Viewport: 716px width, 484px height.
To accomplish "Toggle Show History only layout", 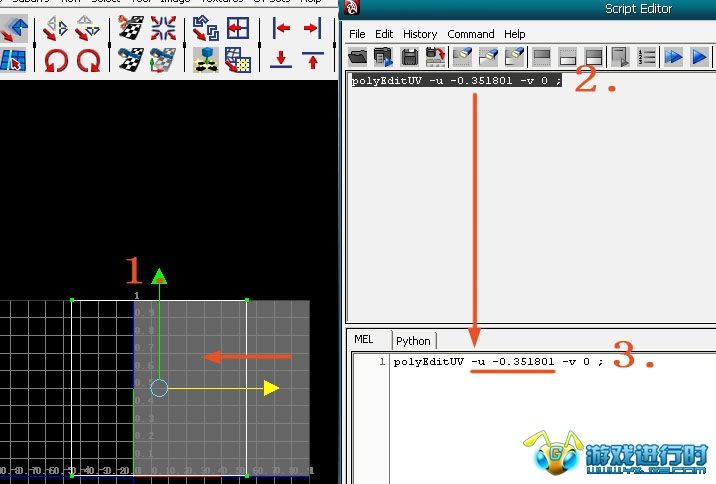I will point(542,57).
